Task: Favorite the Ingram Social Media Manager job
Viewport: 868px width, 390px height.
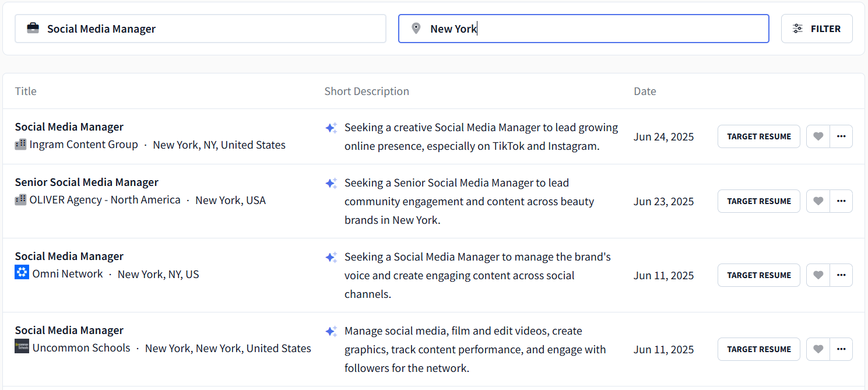Action: [818, 136]
